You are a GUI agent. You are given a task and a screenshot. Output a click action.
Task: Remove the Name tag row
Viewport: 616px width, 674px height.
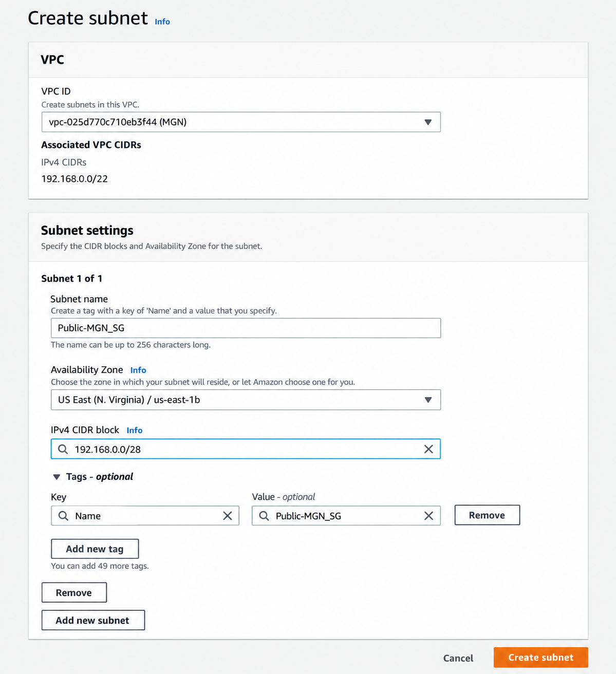click(x=487, y=515)
